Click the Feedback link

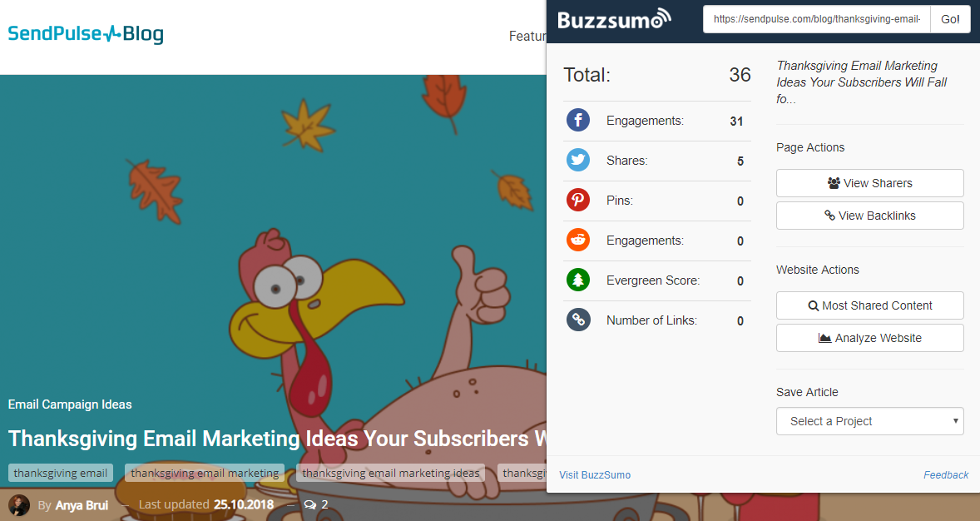pyautogui.click(x=946, y=475)
